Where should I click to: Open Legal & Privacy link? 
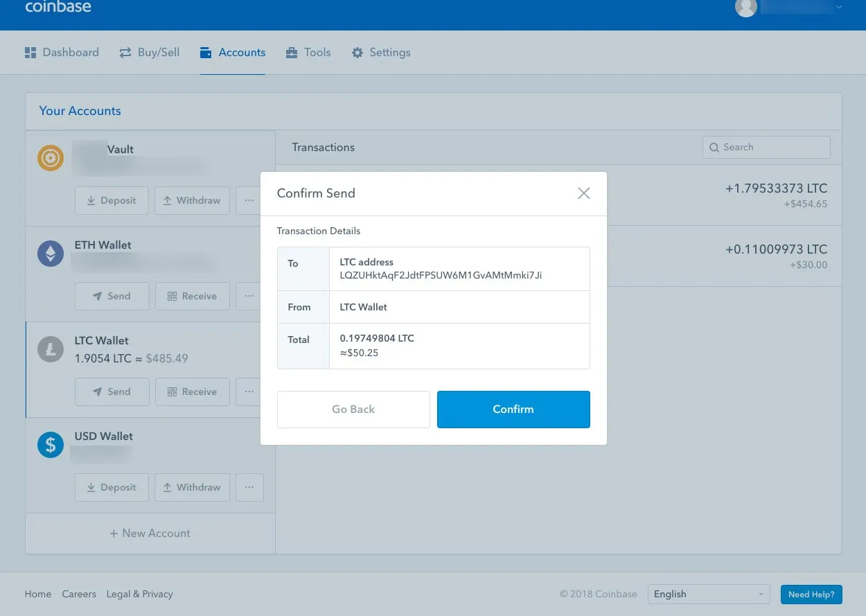[x=140, y=595]
